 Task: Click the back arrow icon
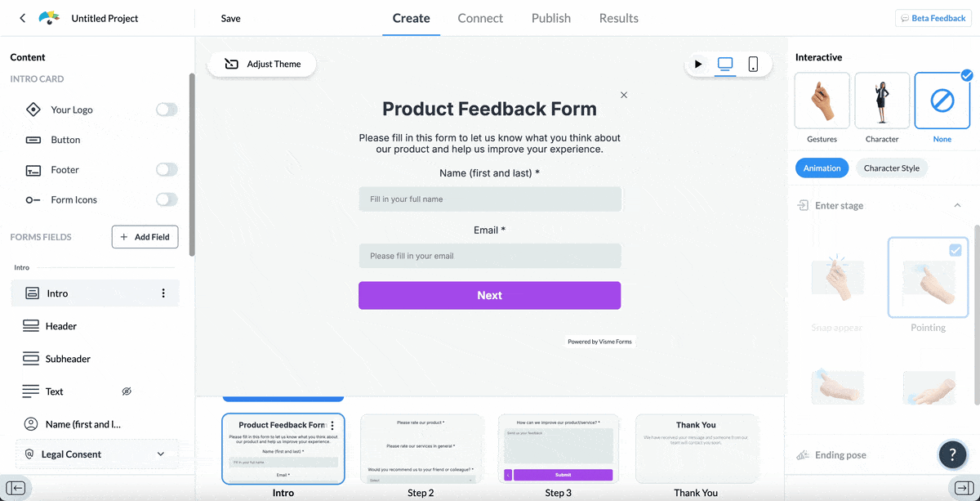pos(22,18)
